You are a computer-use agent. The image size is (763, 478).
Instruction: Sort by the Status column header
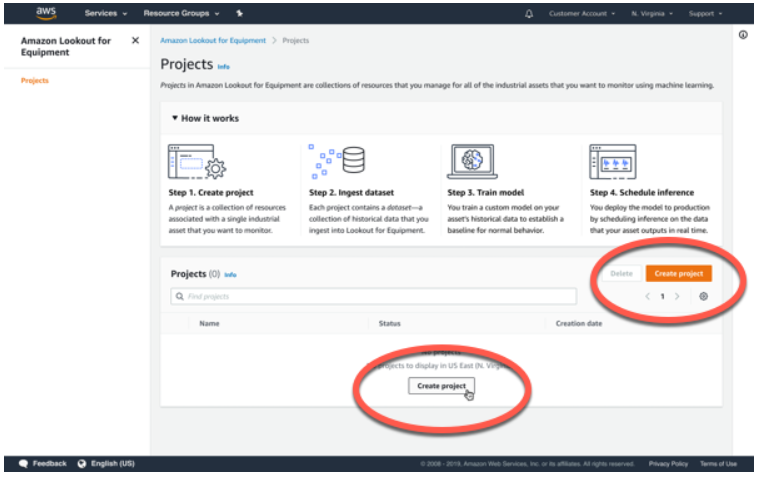(390, 324)
